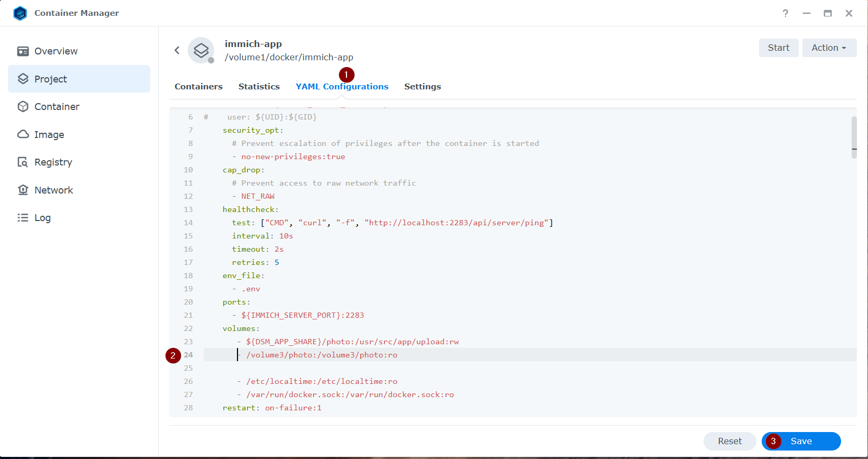Click the 'cap_drop:' key line
Image resolution: width=868 pixels, height=459 pixels.
pyautogui.click(x=243, y=170)
